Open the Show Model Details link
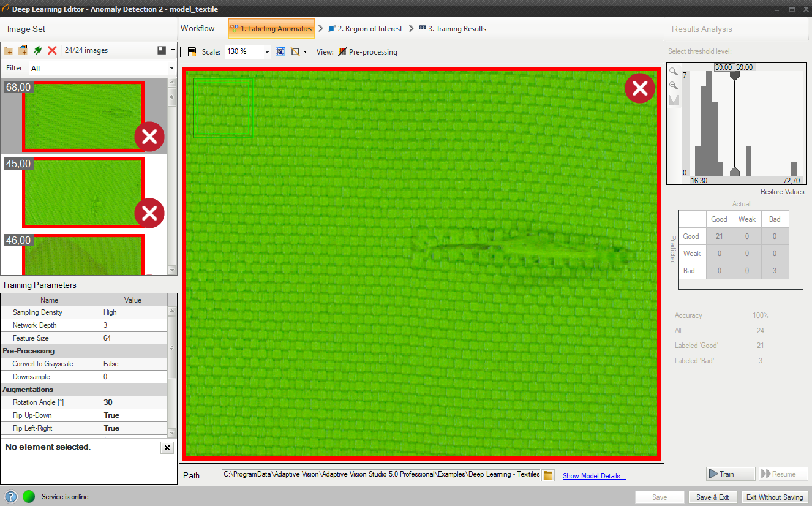The image size is (812, 506). pyautogui.click(x=594, y=476)
